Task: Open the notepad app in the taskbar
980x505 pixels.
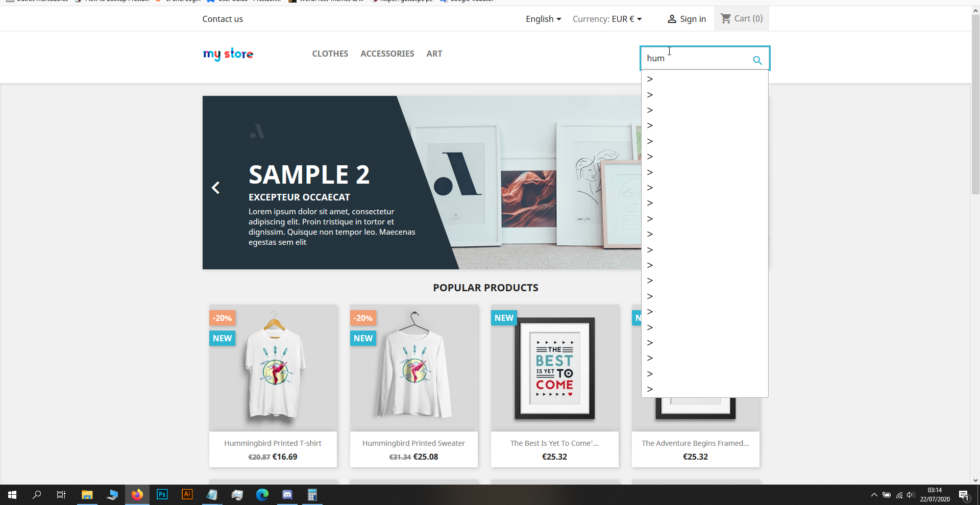Action: [x=212, y=495]
